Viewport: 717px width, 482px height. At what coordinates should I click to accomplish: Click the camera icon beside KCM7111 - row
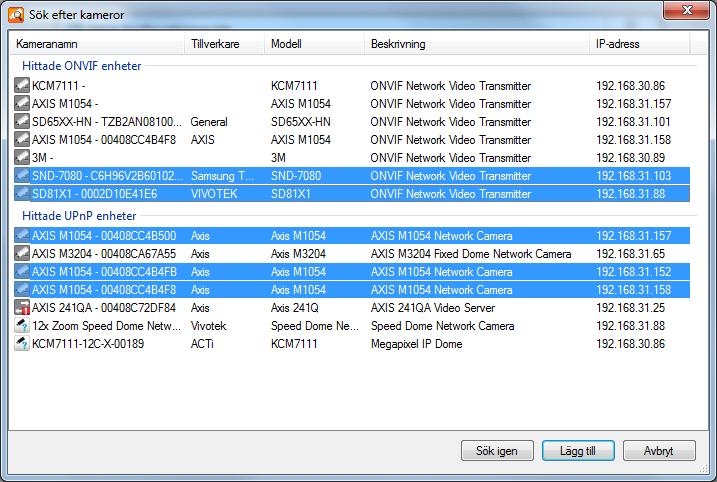(x=21, y=86)
